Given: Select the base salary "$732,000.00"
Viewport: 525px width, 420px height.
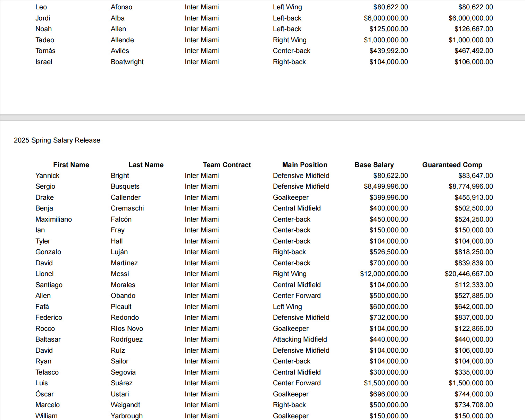Looking at the screenshot, I should tap(389, 317).
